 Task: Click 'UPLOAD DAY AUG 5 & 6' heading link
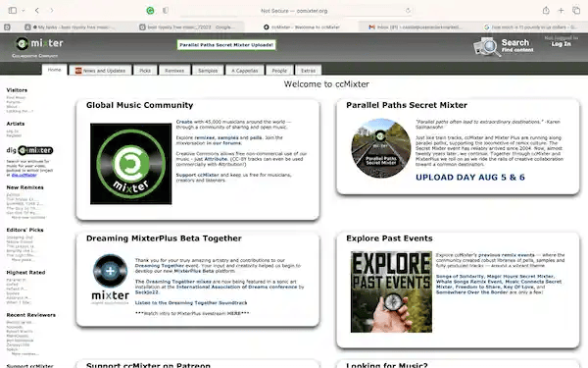pos(470,178)
